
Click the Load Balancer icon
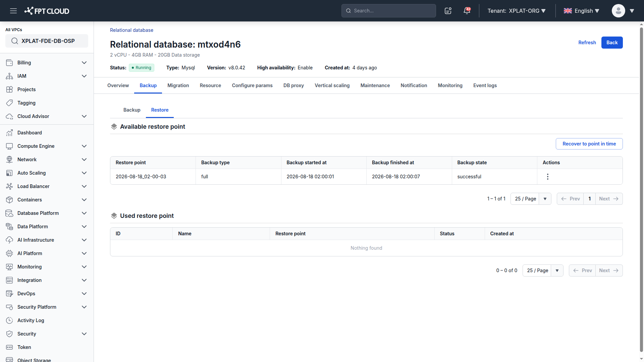pyautogui.click(x=9, y=186)
